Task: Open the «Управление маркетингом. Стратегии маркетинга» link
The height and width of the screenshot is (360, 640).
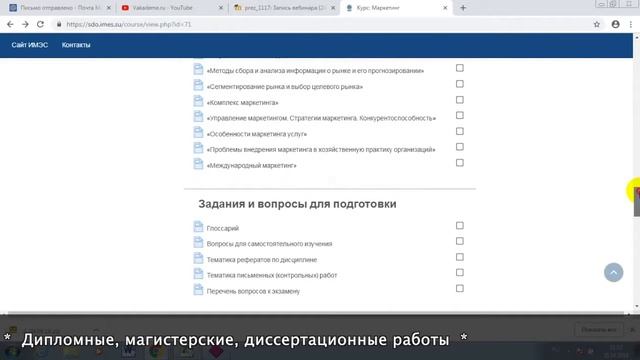Action: [321, 118]
